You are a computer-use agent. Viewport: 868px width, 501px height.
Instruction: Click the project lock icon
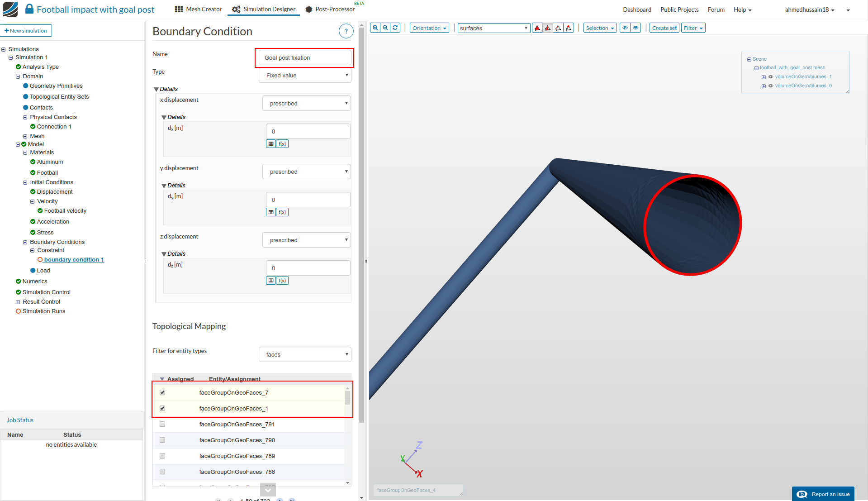(x=29, y=9)
